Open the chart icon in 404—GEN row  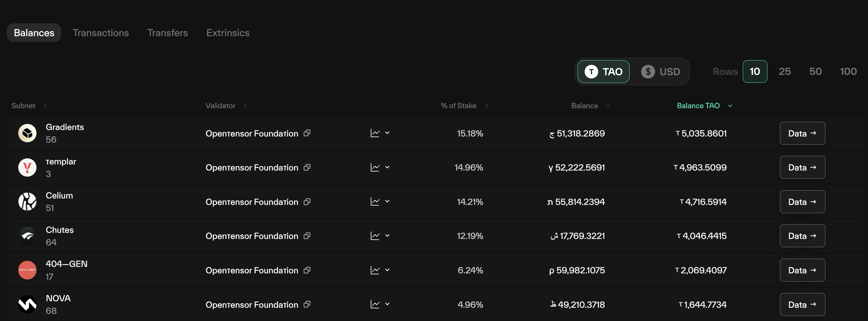click(x=375, y=270)
